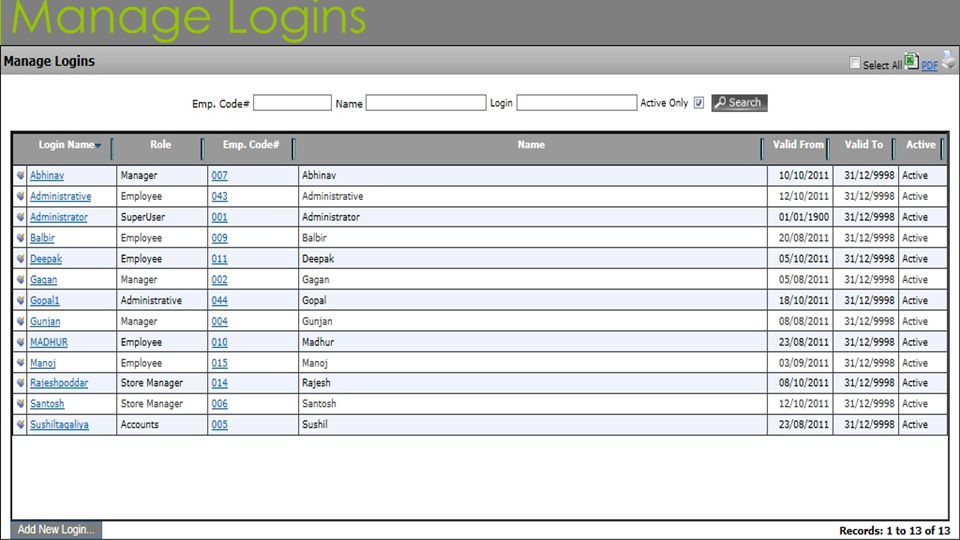Open employee code 014 link
This screenshot has height=540, width=960.
(220, 383)
